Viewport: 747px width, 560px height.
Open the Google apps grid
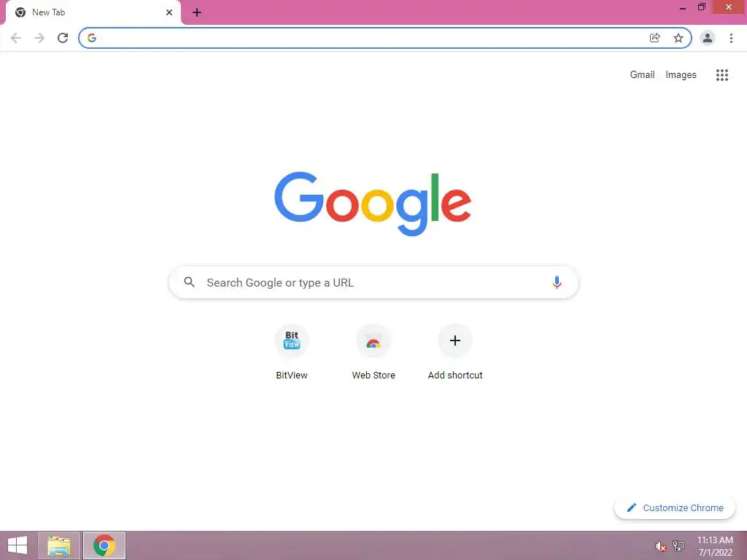pyautogui.click(x=722, y=75)
